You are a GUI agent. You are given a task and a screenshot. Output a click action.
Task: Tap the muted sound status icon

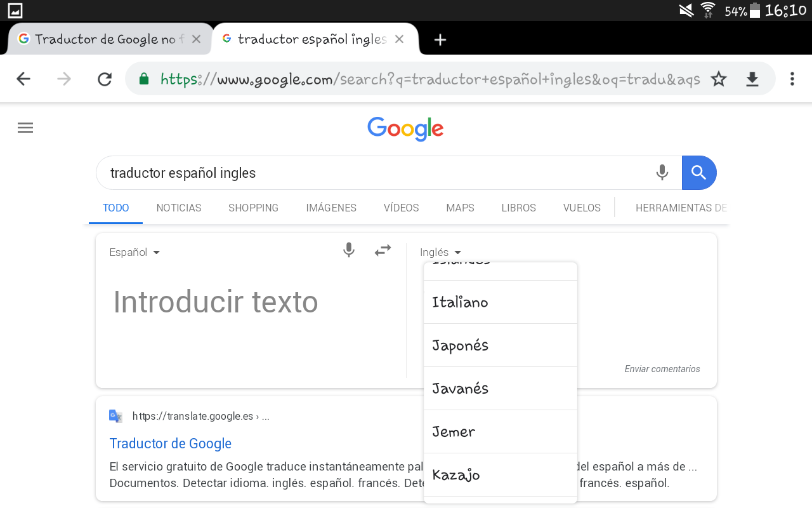[x=686, y=10]
